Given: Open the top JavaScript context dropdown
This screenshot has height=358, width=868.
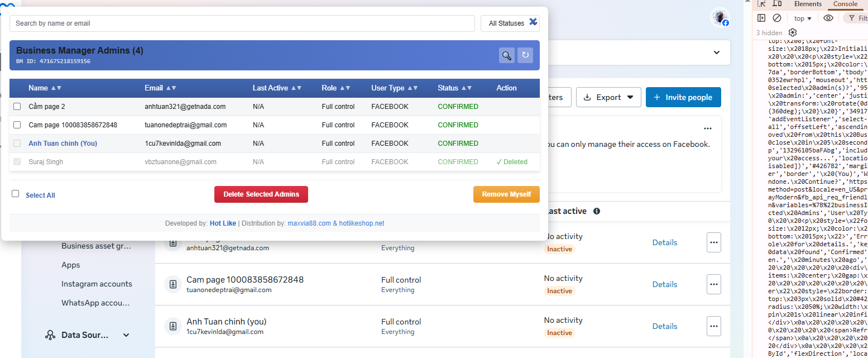Looking at the screenshot, I should (803, 18).
